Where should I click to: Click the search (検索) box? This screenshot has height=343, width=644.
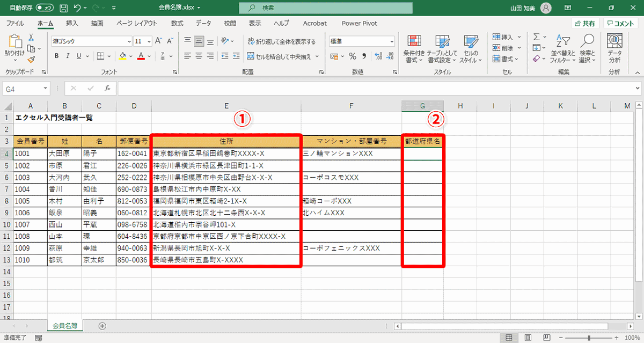tap(326, 8)
